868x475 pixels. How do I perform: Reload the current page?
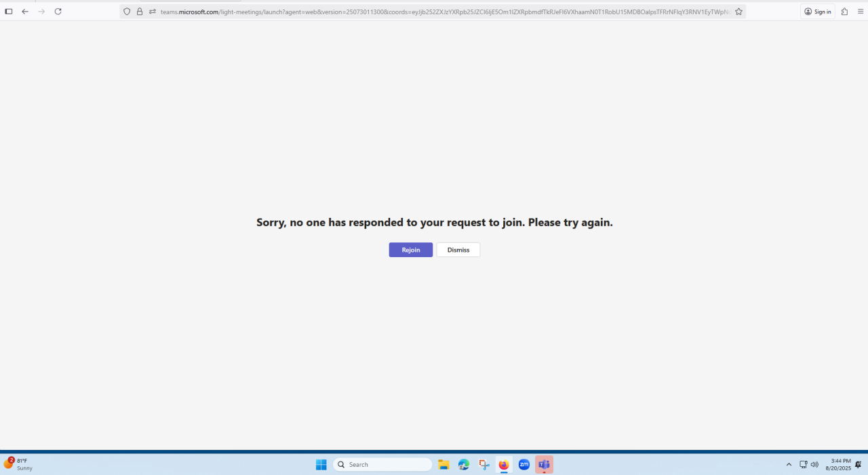tap(58, 12)
